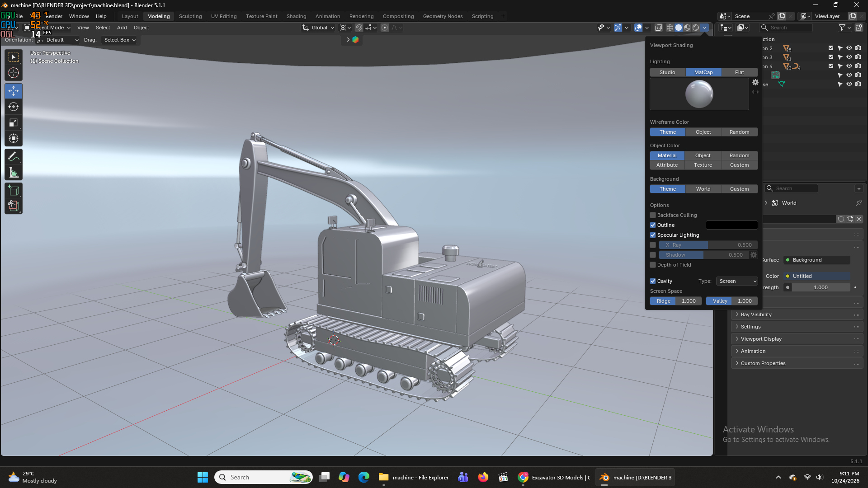
Task: Toggle proportional editing icon
Action: coord(385,28)
